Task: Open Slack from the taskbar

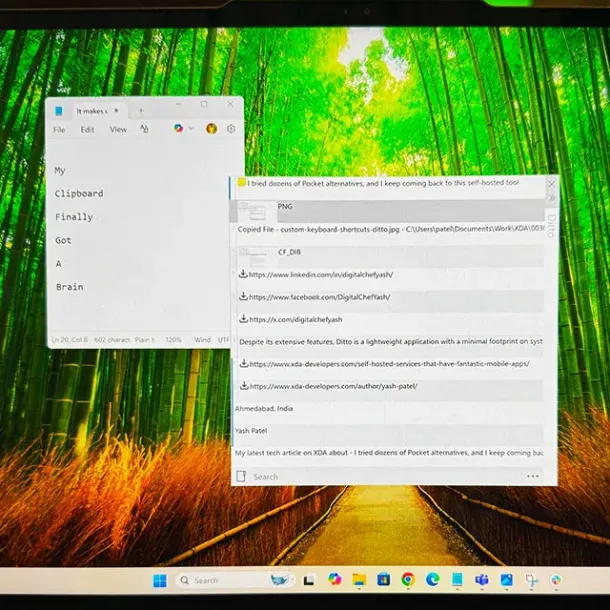Action: pyautogui.click(x=556, y=580)
